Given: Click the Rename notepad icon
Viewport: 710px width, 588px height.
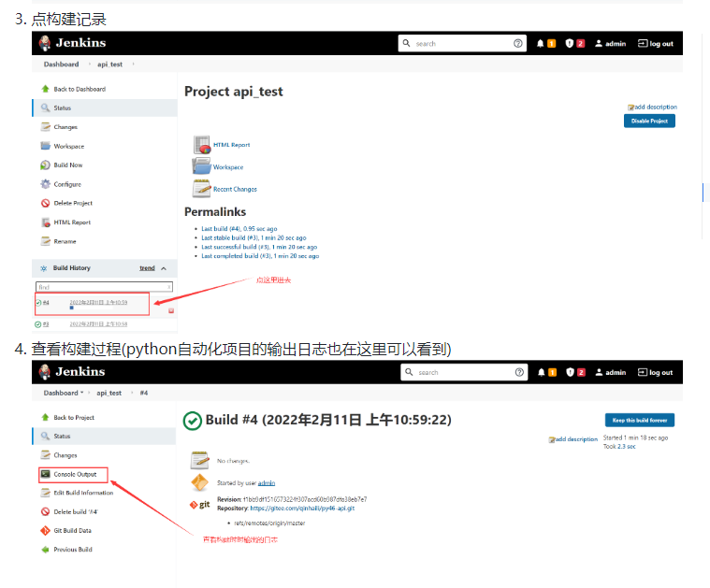Looking at the screenshot, I should (x=45, y=241).
